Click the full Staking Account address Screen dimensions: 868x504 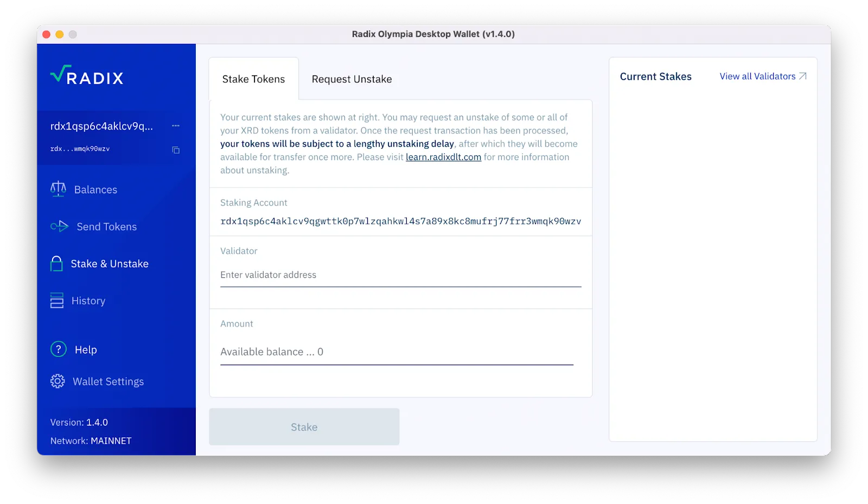[x=400, y=221]
